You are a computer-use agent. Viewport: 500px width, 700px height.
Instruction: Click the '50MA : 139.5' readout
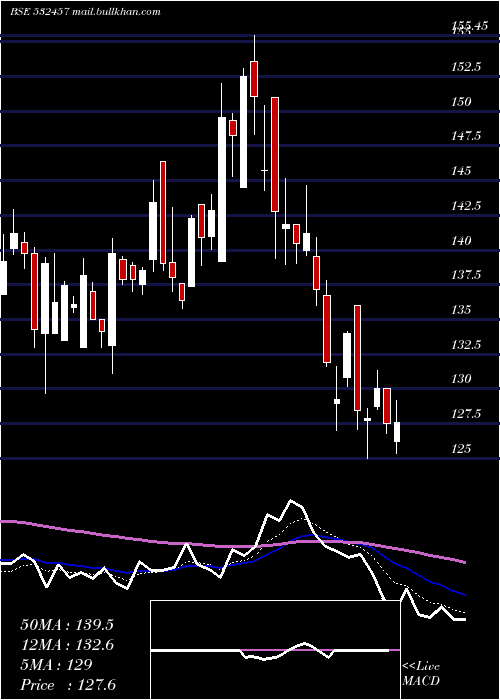[67, 625]
